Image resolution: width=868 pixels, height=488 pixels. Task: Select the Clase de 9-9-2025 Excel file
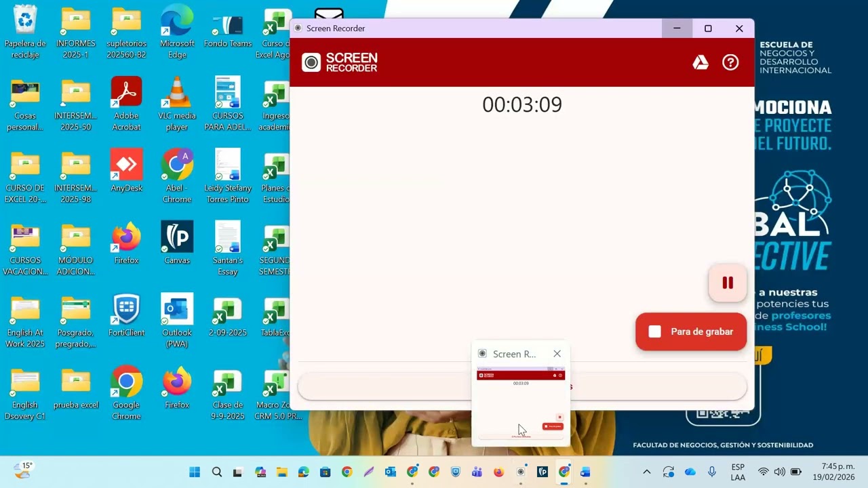click(228, 394)
